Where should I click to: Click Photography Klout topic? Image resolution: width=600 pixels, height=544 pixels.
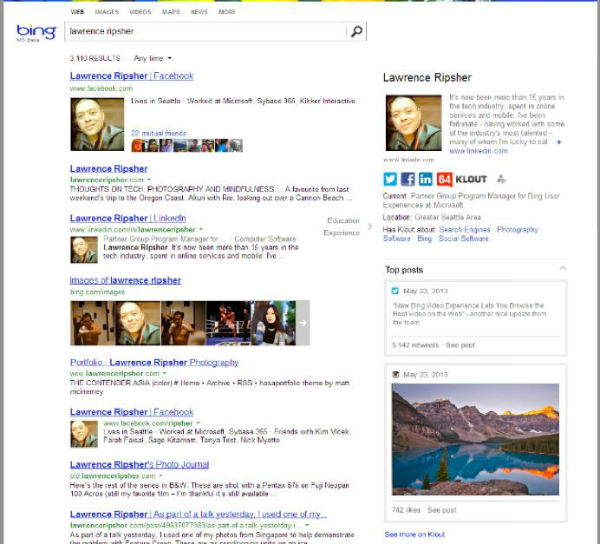point(517,230)
